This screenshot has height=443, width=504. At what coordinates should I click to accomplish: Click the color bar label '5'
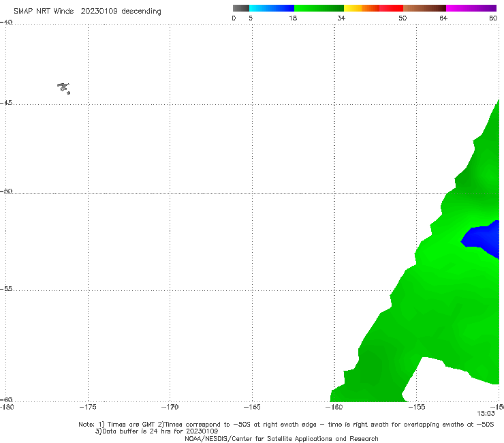click(251, 18)
